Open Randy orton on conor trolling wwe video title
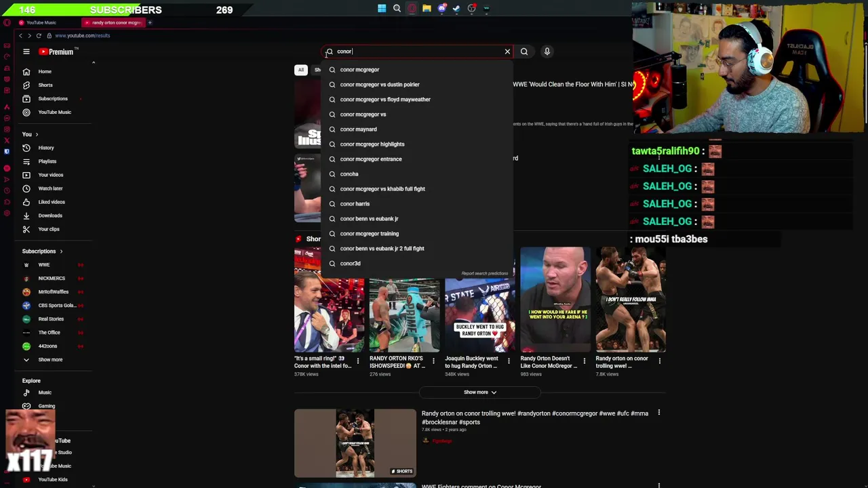 click(535, 418)
